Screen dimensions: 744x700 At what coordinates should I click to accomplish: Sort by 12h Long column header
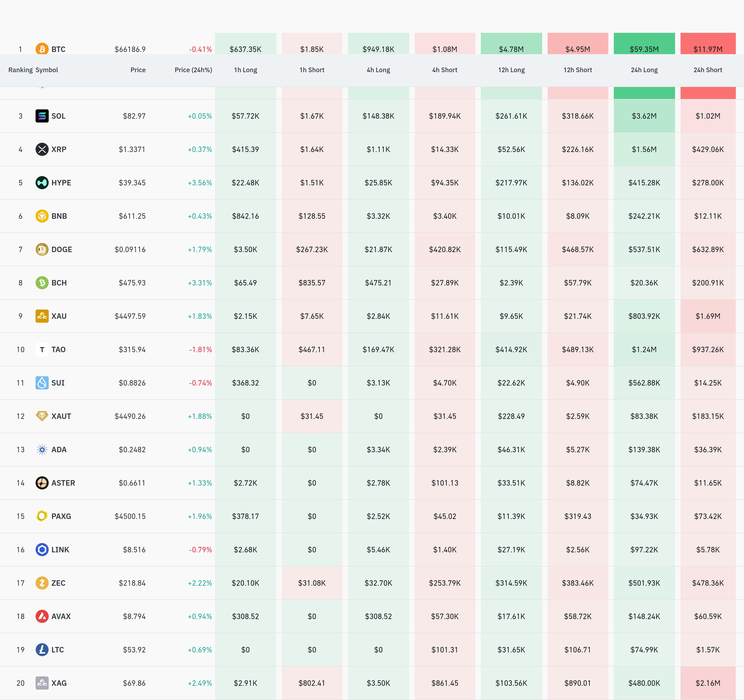click(511, 70)
